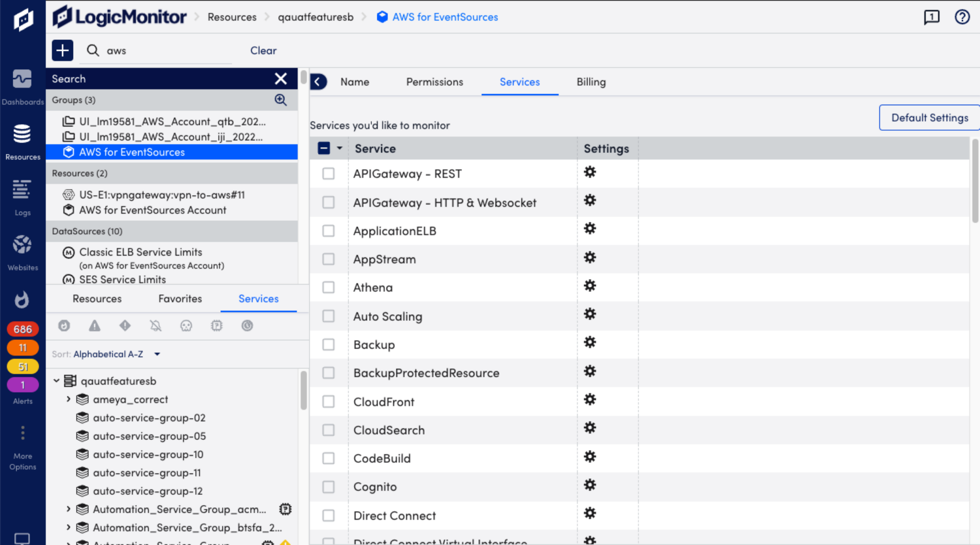Filter by dead resources skull icon
This screenshot has width=980, height=545.
186,326
